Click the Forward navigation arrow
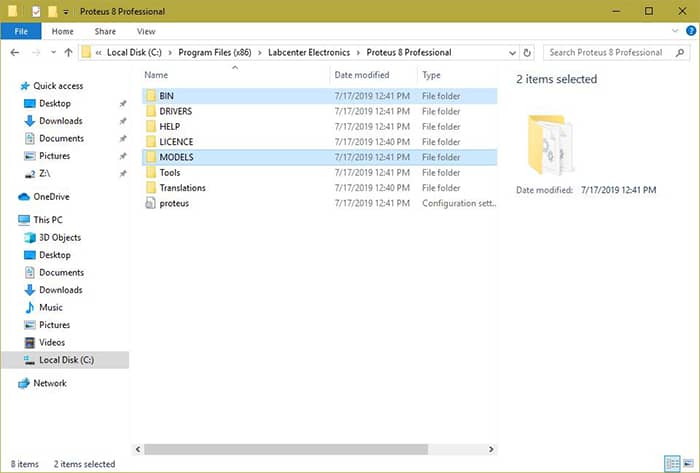 click(36, 53)
